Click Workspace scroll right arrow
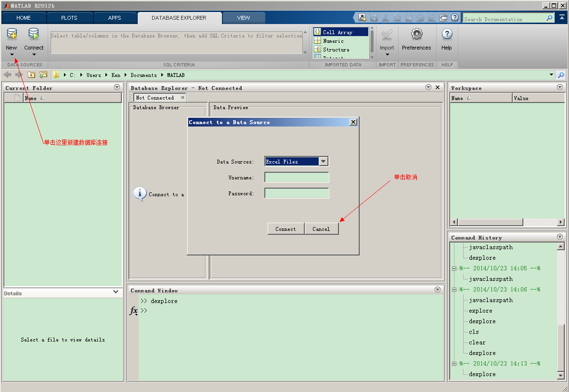 [x=561, y=222]
